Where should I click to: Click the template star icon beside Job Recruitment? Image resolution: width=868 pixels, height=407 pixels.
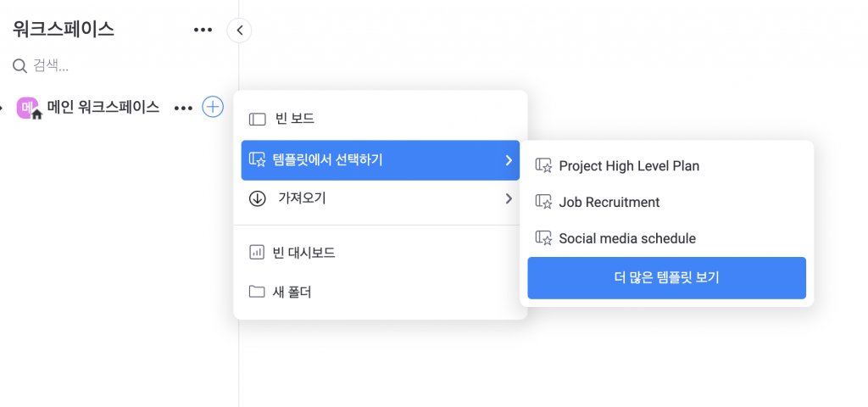pos(543,202)
